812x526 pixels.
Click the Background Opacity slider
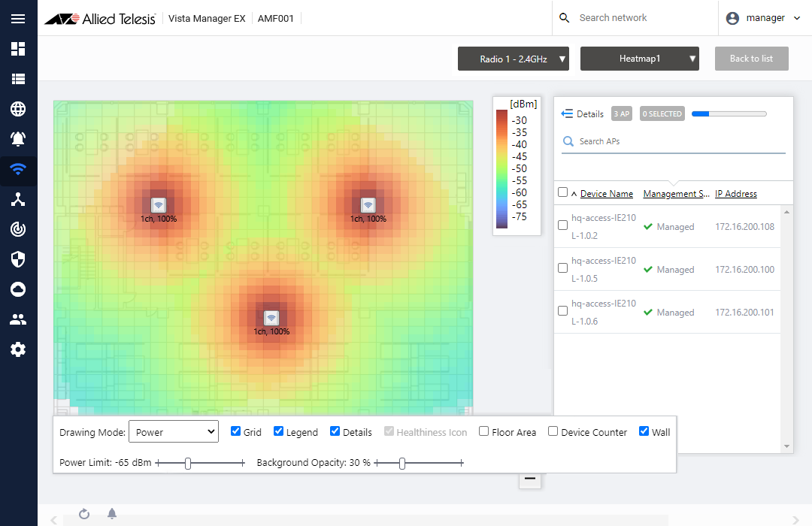[418, 463]
